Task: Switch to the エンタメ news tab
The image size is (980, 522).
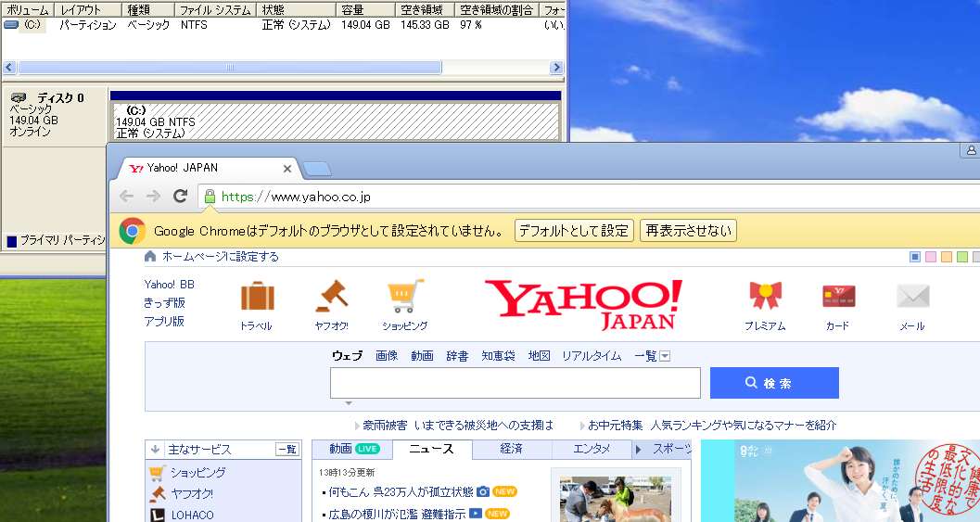Action: coord(592,449)
